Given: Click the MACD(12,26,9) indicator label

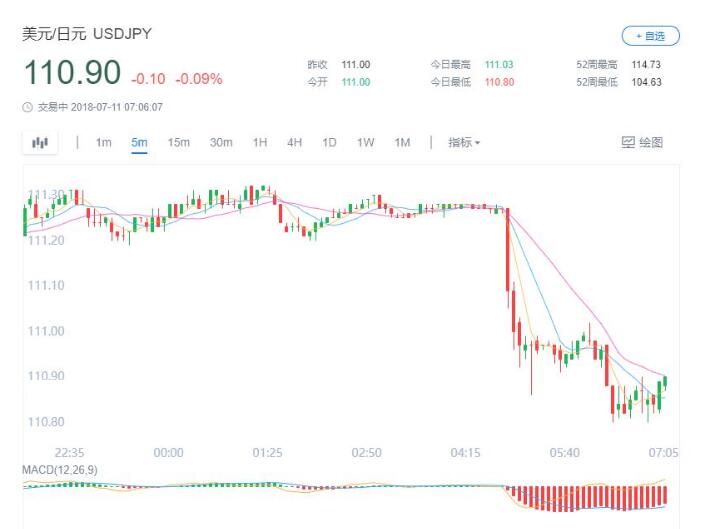Looking at the screenshot, I should click(60, 470).
